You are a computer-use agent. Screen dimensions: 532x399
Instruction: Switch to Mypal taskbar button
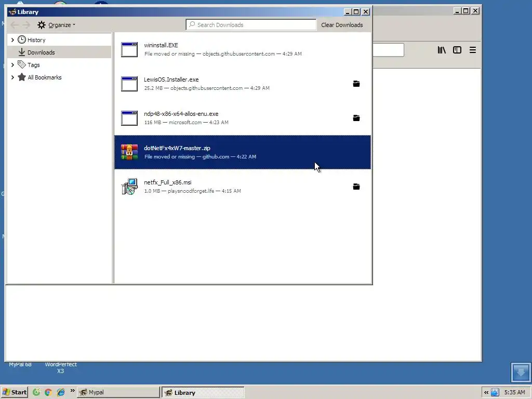click(118, 392)
